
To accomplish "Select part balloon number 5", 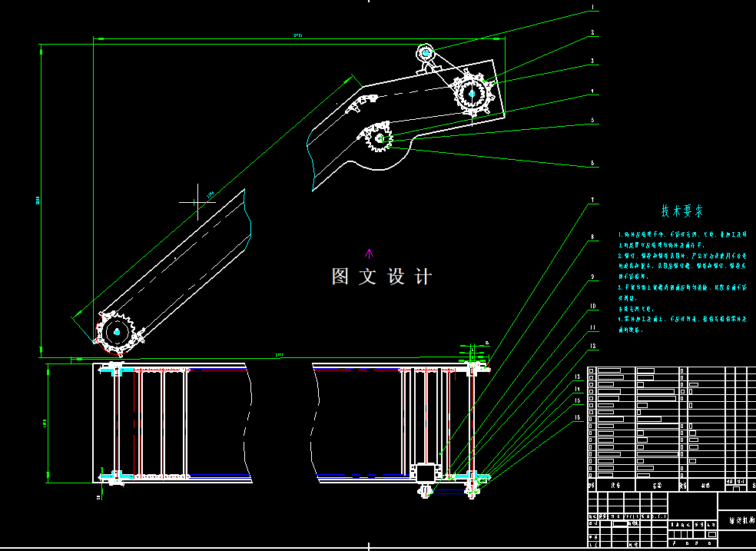I will point(592,120).
